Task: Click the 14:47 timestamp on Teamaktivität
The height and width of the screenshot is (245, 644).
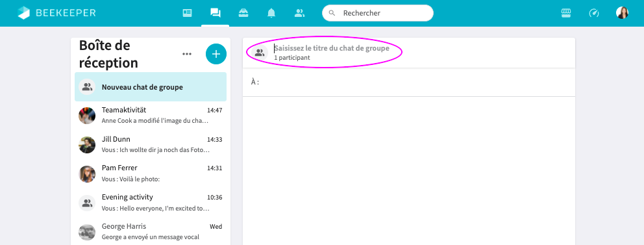Action: 214,110
